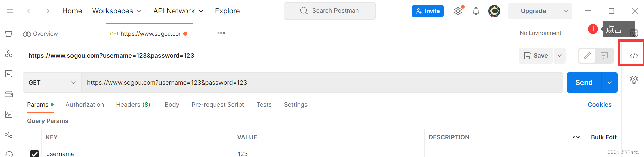Open the Environments sidebar icon
Screen dimensions: 644x157
tap(9, 74)
